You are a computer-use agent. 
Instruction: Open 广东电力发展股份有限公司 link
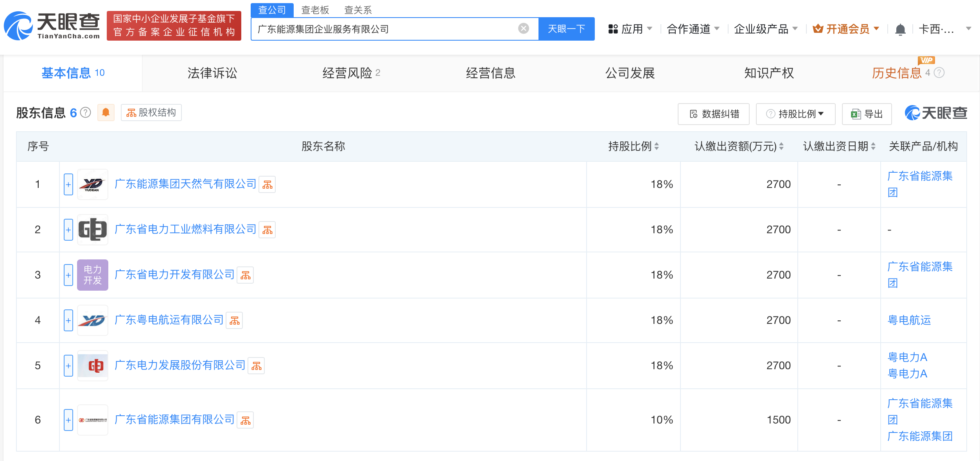[x=180, y=365]
